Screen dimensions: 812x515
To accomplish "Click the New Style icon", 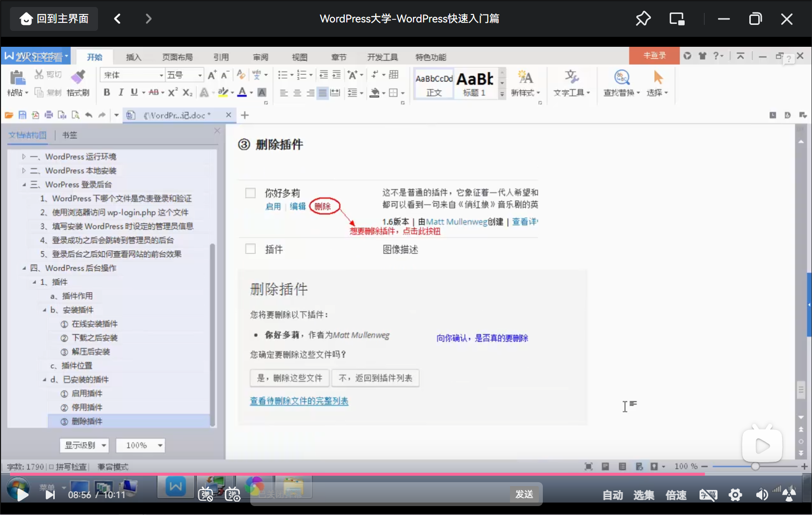I will tap(525, 78).
